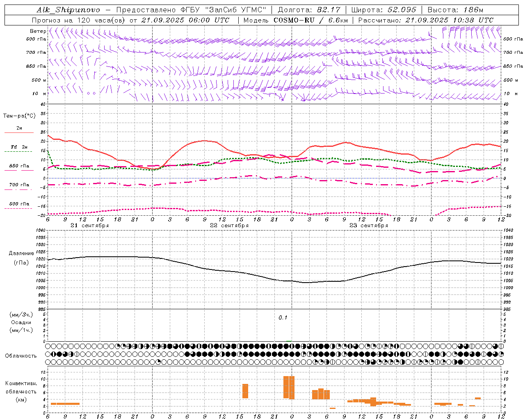
Task: Select the provider text ФГБУ "ЗапСиб УГМС"
Action: [224, 10]
